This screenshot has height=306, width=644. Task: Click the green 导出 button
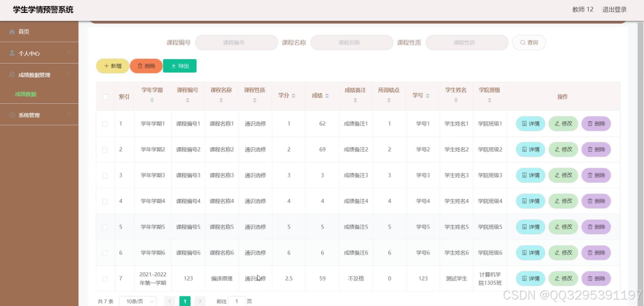[180, 66]
